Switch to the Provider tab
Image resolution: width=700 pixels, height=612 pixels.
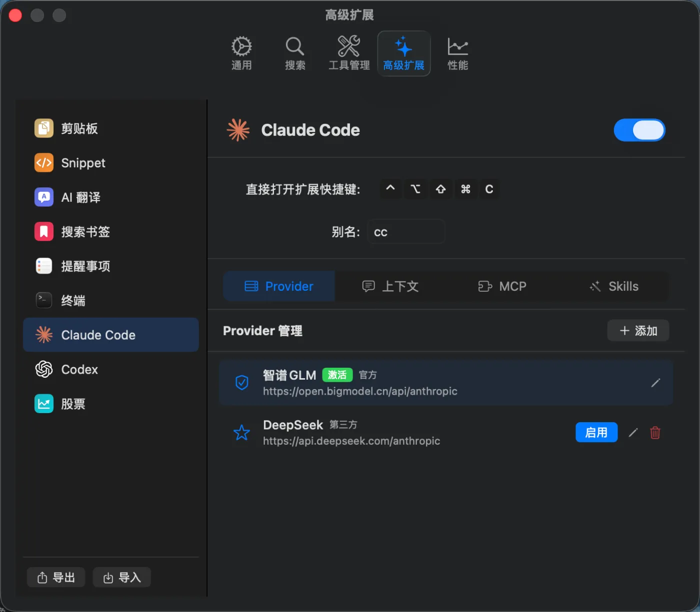[x=279, y=286]
